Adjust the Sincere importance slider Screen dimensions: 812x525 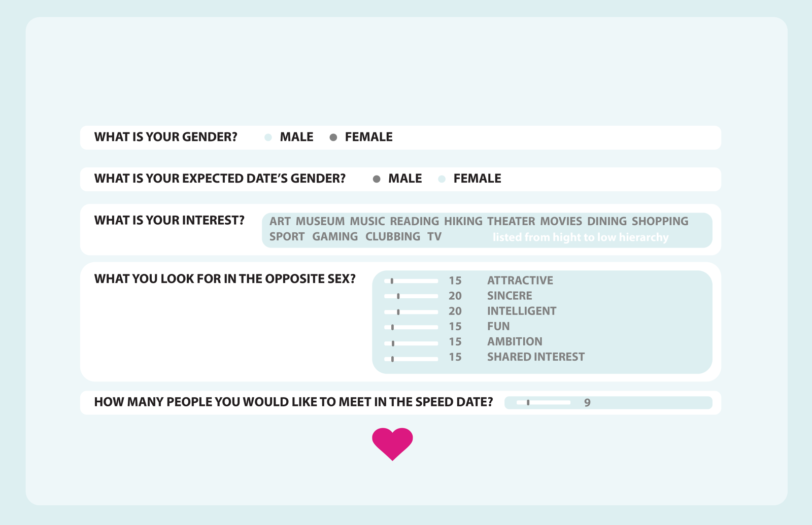click(398, 296)
